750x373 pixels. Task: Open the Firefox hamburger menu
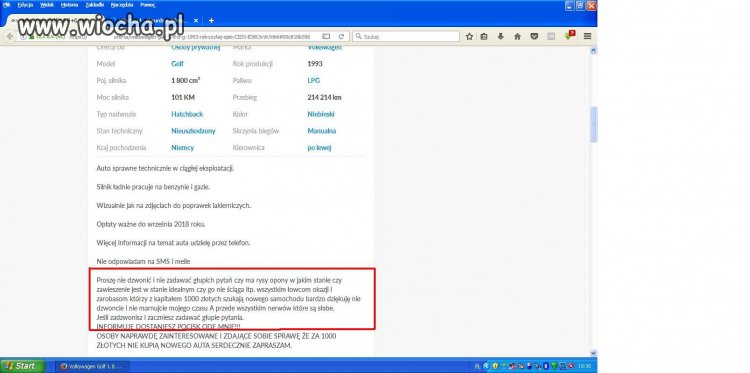point(587,36)
